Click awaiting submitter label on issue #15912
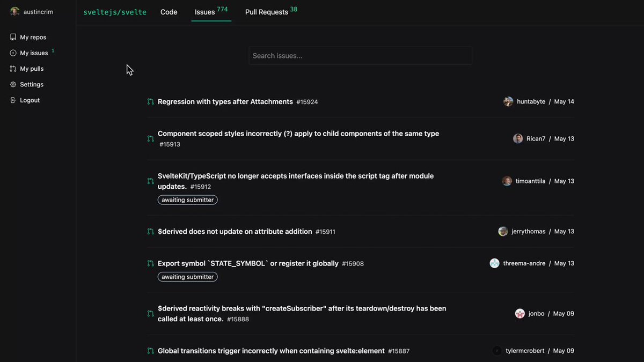 pos(188,200)
